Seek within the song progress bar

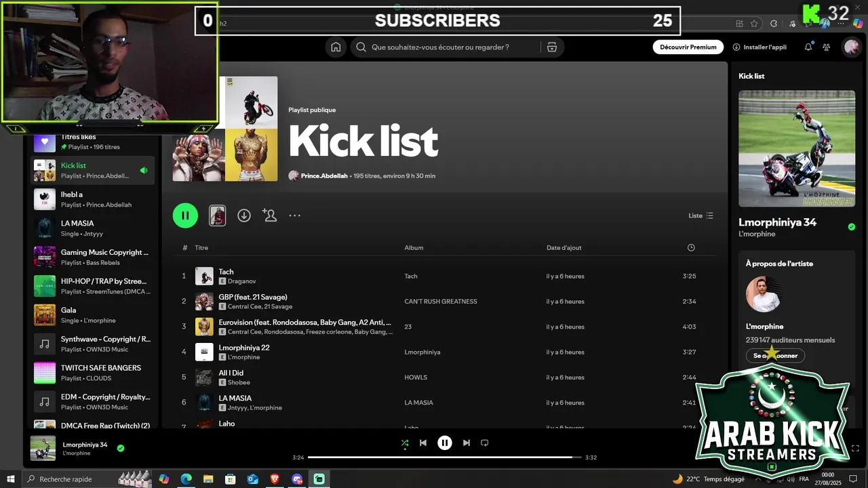click(x=445, y=457)
